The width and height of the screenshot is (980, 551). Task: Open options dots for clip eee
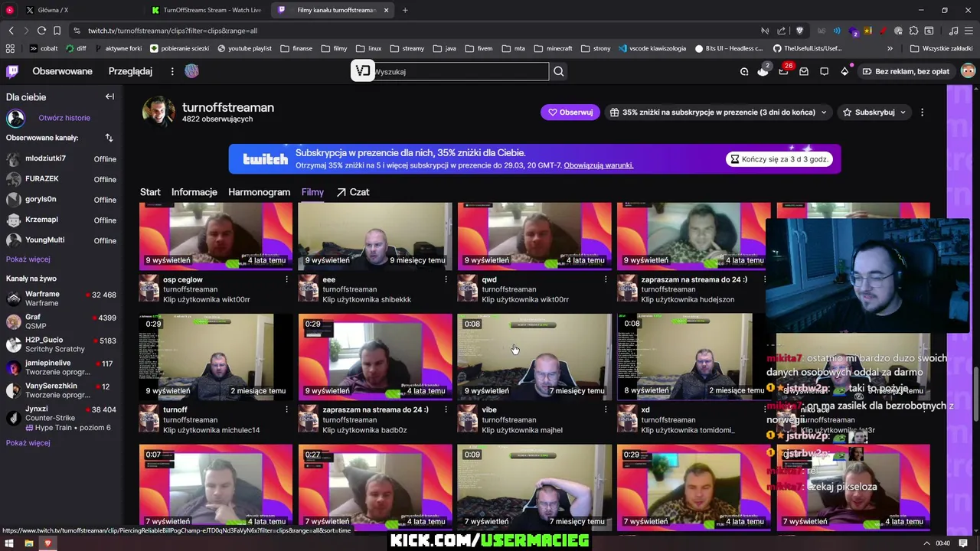click(446, 279)
